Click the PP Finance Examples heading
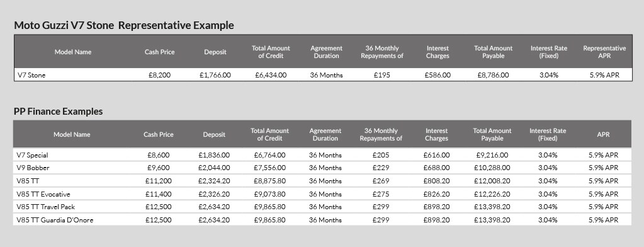644x247 pixels. (59, 112)
